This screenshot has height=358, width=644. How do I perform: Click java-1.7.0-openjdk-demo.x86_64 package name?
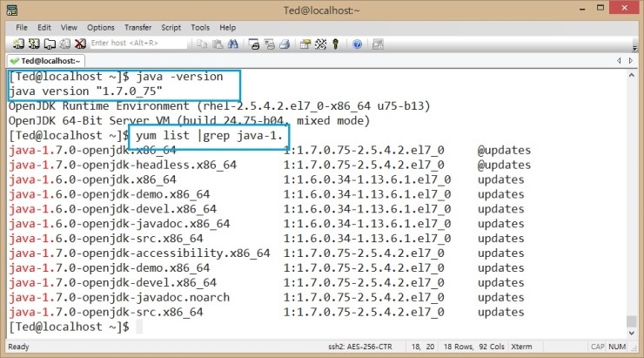[110, 268]
